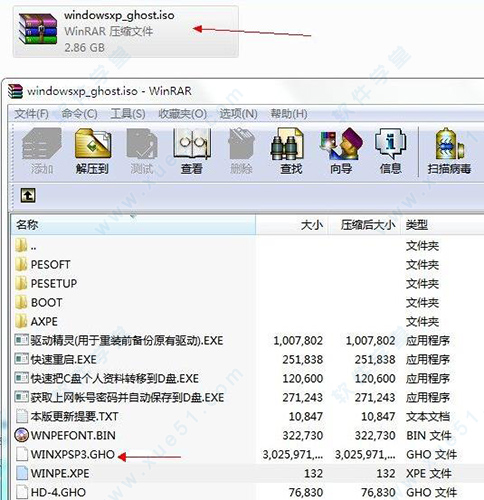Sort by the 名称 column header
This screenshot has height=500, width=484.
click(x=133, y=225)
